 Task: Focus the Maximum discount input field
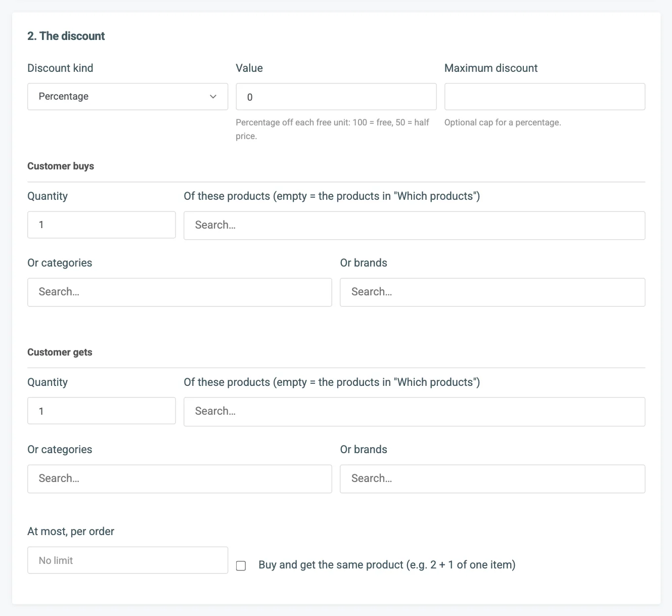click(x=545, y=97)
